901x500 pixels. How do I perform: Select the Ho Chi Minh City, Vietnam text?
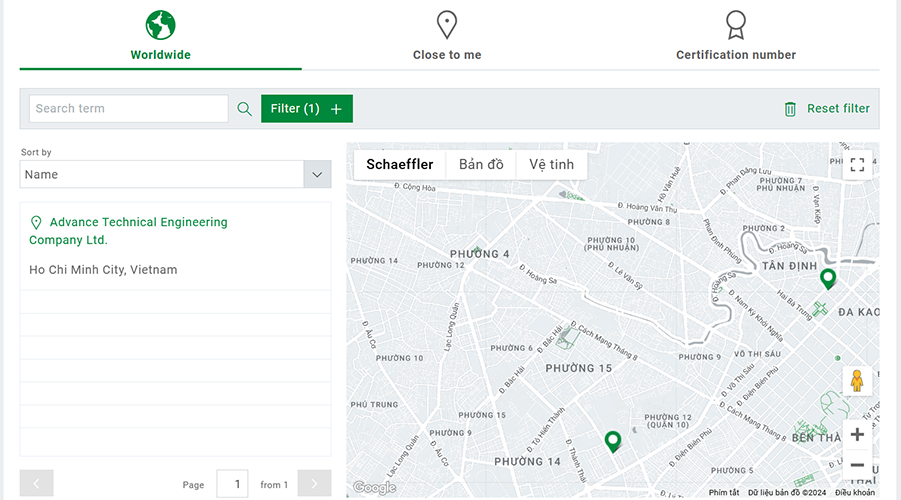[103, 270]
